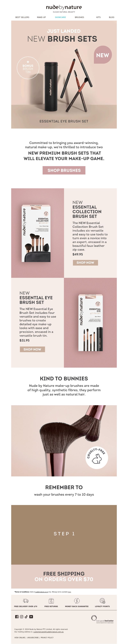The height and width of the screenshot is (644, 128).
Task: Visit the TikTok icon link
Action: 26,617
